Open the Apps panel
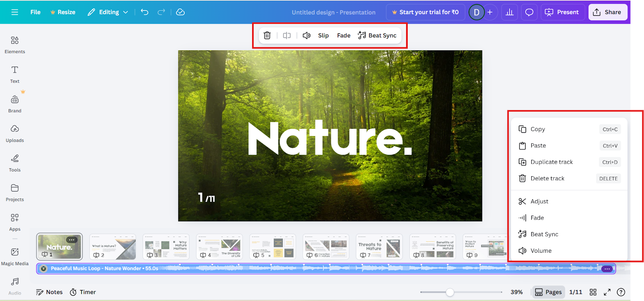This screenshot has height=301, width=644. [x=15, y=222]
